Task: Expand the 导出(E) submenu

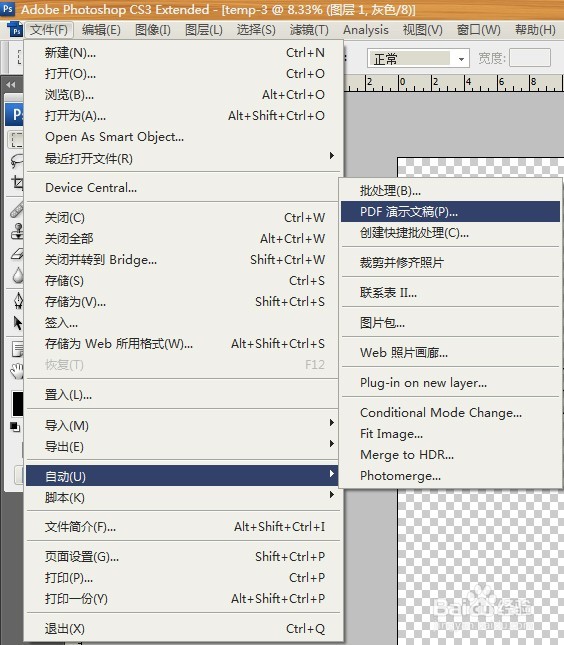Action: click(183, 446)
